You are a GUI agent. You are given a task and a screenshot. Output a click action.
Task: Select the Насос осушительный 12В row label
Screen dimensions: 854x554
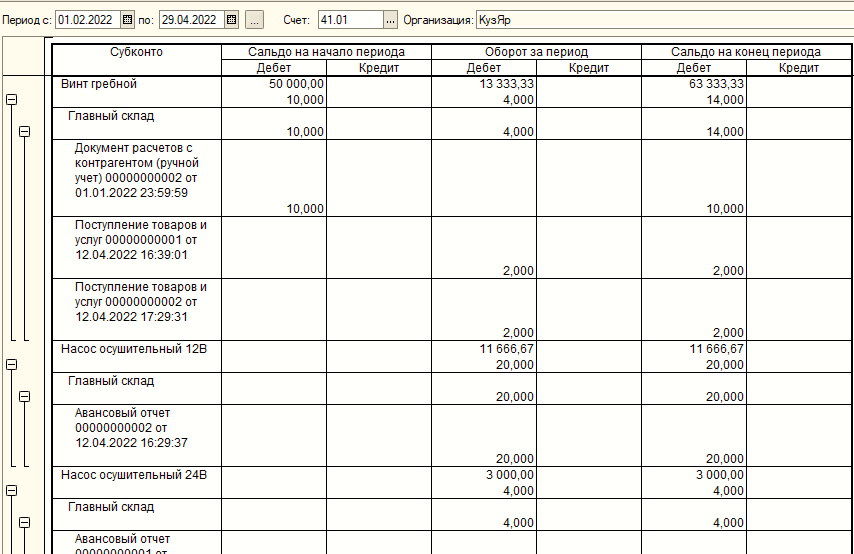pyautogui.click(x=134, y=349)
